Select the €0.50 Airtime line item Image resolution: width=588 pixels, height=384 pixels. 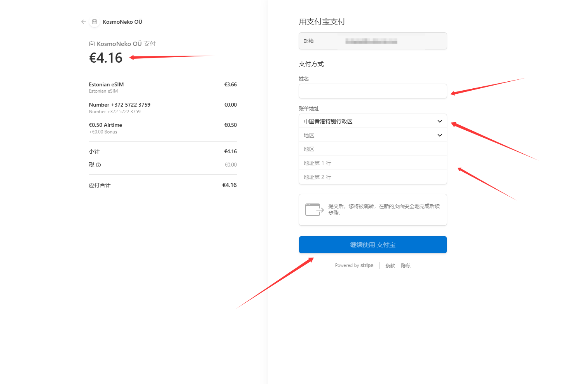click(x=105, y=125)
